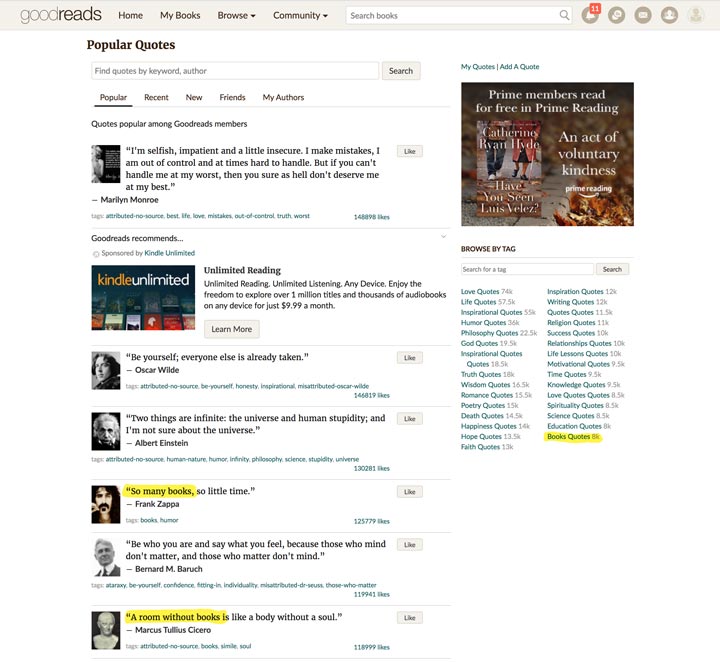Click the ataraxy tag on Baruch quote
Viewport: 720px width, 662px height.
pos(116,585)
